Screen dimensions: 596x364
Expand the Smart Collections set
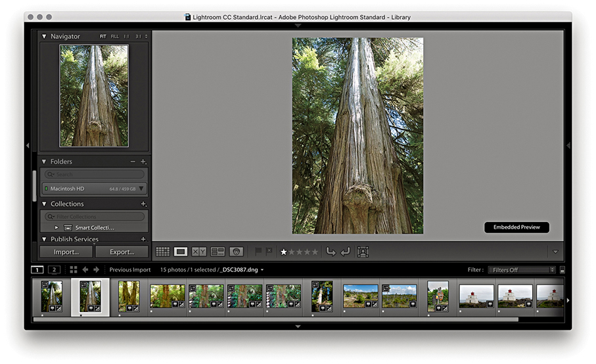coord(57,227)
